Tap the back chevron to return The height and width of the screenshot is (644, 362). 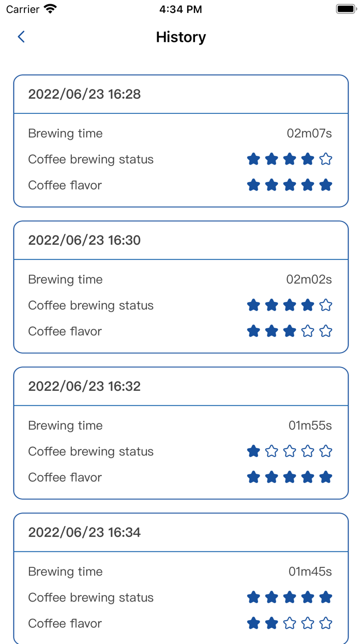click(21, 37)
